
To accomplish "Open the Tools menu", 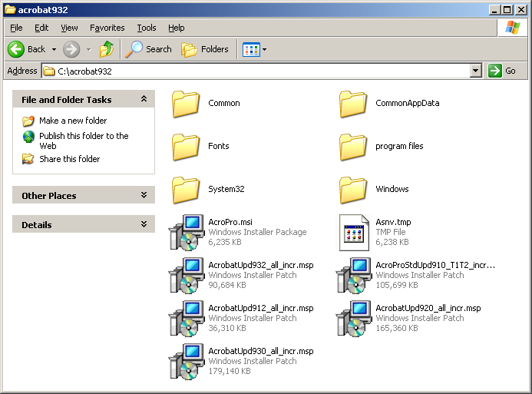I will (146, 28).
